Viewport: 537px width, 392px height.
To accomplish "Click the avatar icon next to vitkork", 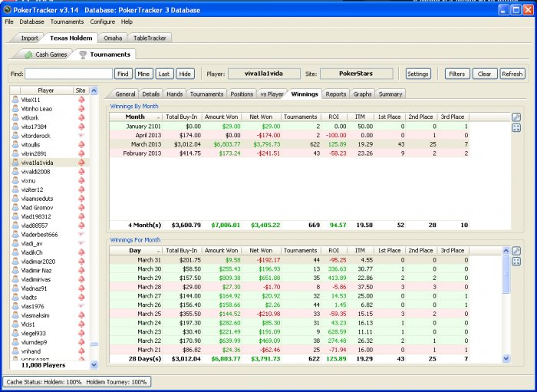I will pyautogui.click(x=15, y=117).
